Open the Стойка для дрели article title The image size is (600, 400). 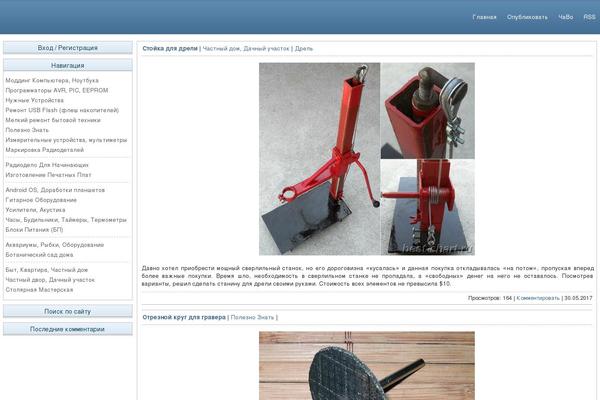[x=170, y=49]
